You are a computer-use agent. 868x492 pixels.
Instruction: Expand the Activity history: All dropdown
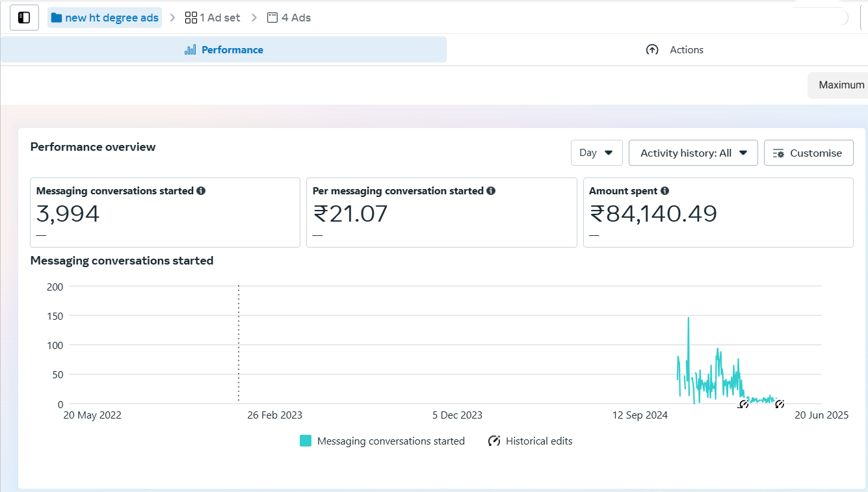692,153
